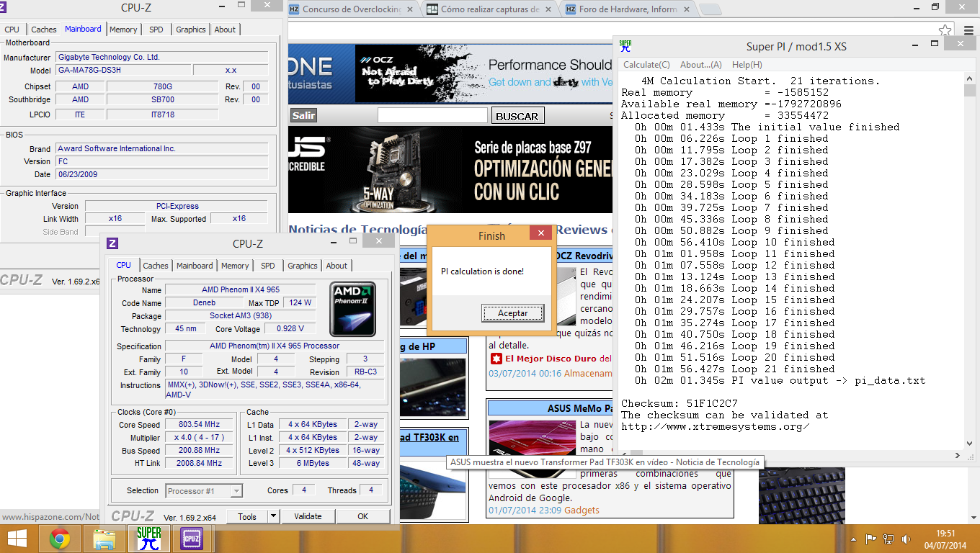Switch to the Caches tab in the front CPU-Z window

pyautogui.click(x=156, y=266)
